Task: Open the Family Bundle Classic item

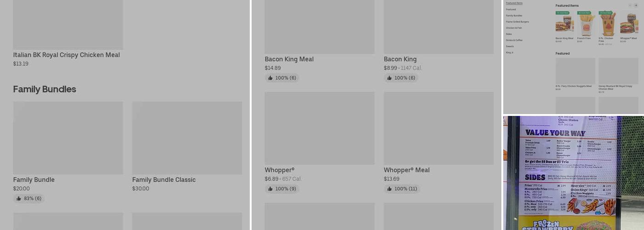Action: point(164,180)
